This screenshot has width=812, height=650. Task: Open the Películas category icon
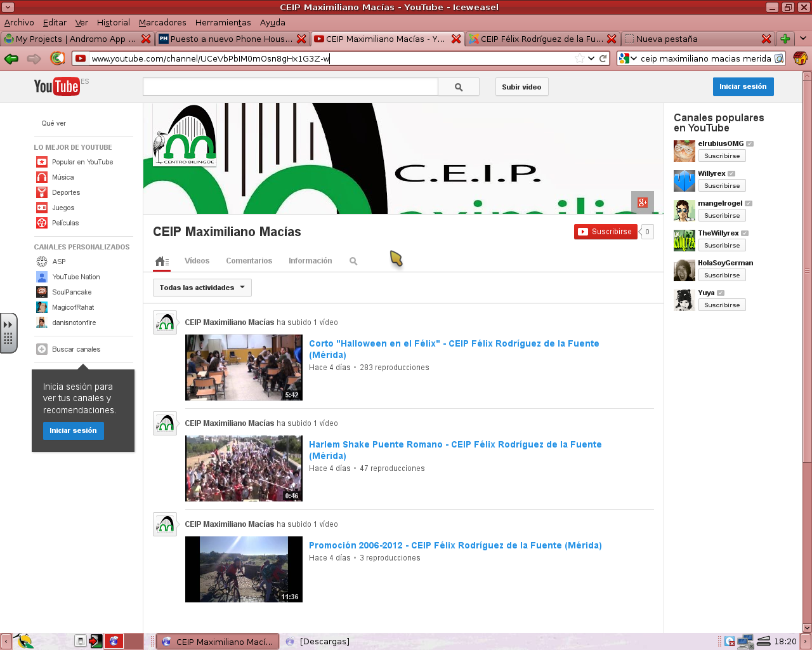point(42,223)
